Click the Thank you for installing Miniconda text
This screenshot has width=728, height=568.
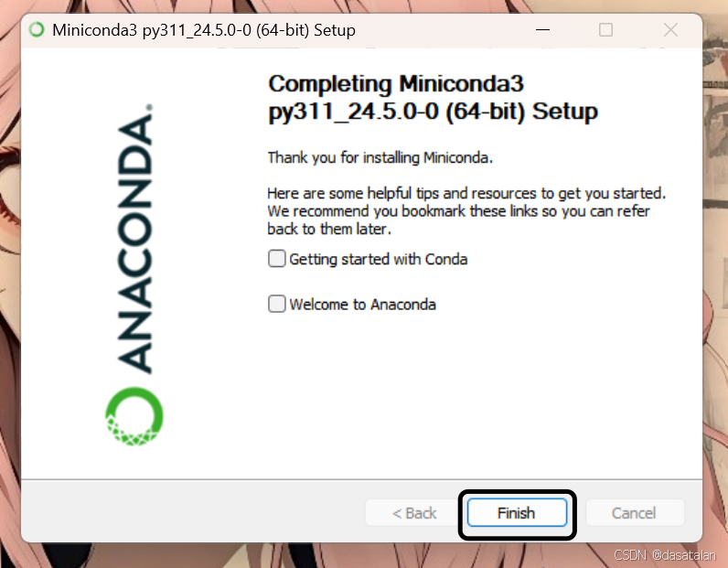(380, 158)
